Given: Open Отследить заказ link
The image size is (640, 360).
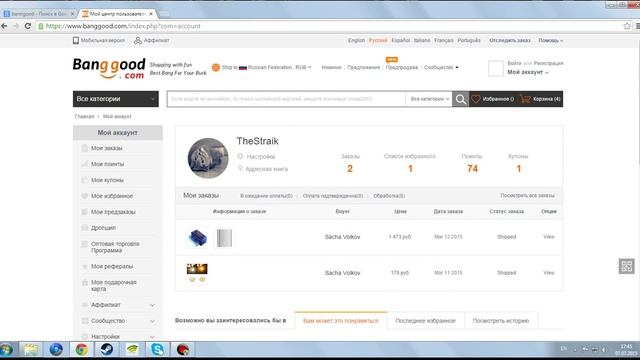Looking at the screenshot, I should (510, 40).
